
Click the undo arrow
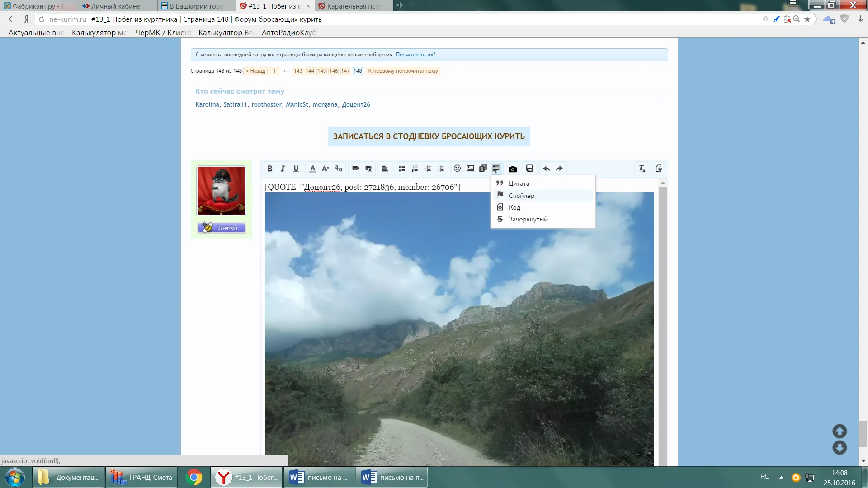[546, 169]
